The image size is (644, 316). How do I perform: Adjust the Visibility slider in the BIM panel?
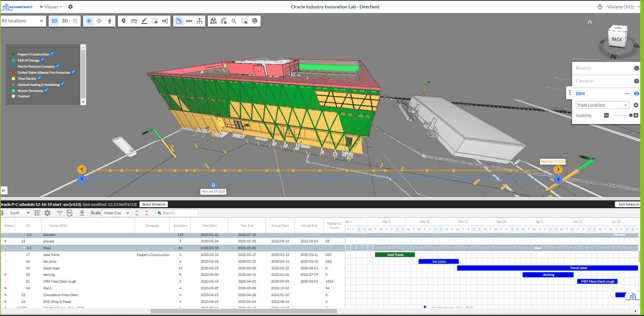pos(631,115)
